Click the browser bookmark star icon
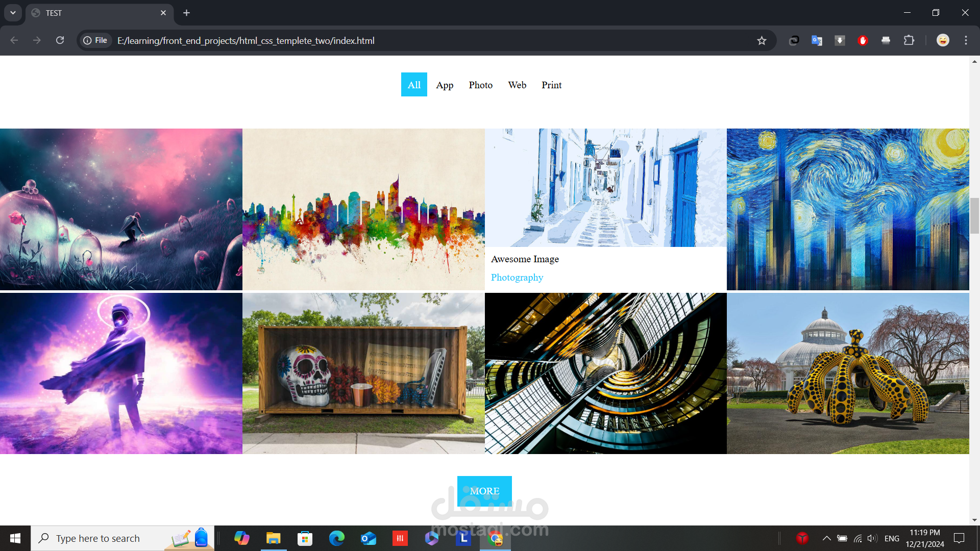980x551 pixels. pyautogui.click(x=762, y=41)
